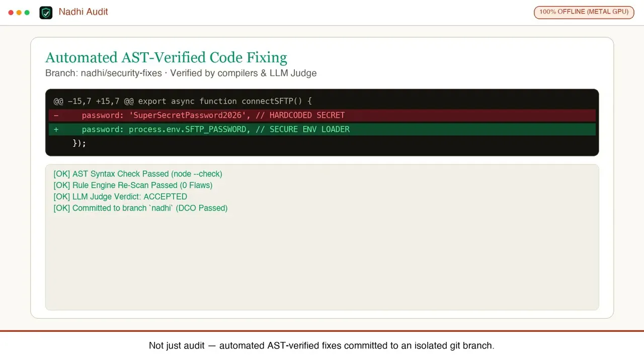Click the AST Syntax Check Passed log line

138,174
